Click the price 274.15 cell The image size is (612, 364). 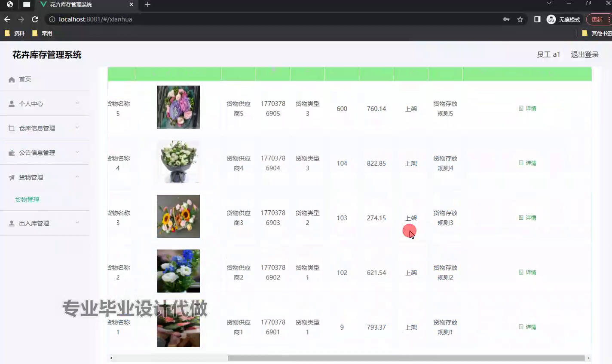pyautogui.click(x=376, y=218)
